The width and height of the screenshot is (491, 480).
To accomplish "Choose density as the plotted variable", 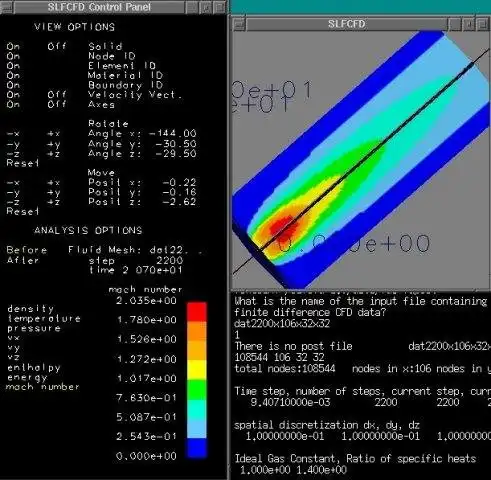I will (x=30, y=309).
